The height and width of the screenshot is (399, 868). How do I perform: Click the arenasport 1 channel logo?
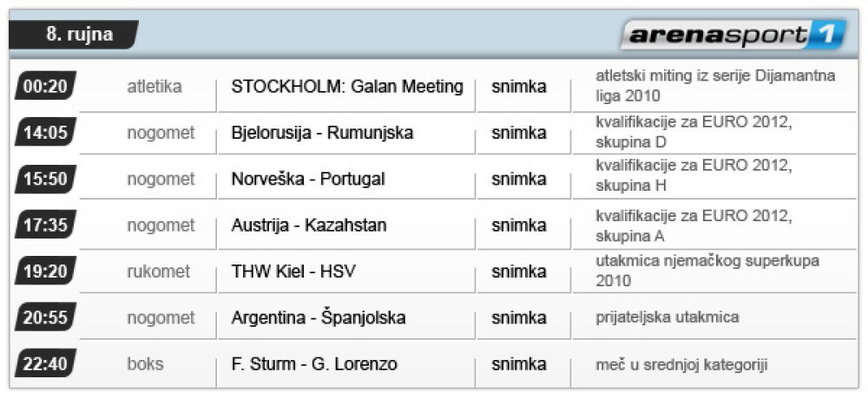[x=733, y=35]
